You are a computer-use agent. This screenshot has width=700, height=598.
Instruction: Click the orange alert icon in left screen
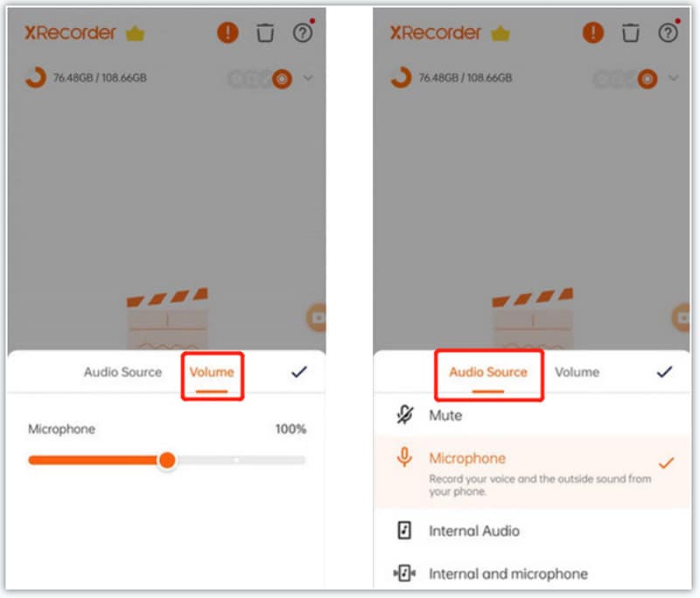pos(227,32)
